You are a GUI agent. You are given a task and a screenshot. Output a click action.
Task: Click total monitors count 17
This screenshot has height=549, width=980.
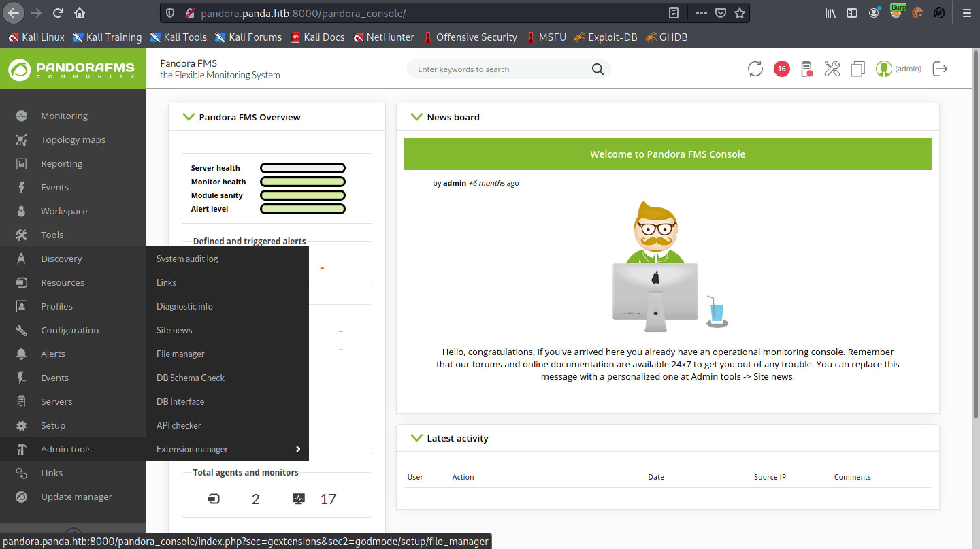(328, 499)
